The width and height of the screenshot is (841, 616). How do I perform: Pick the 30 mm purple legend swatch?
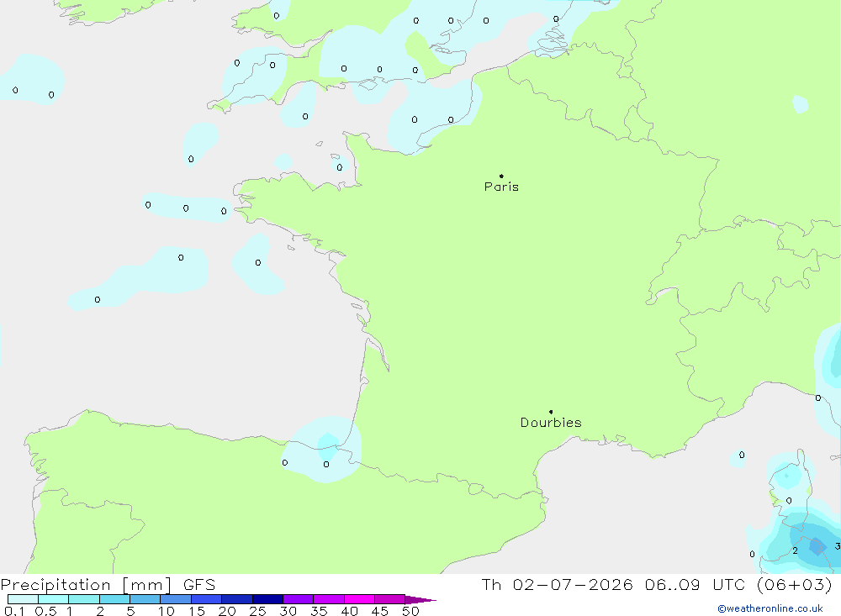299,599
